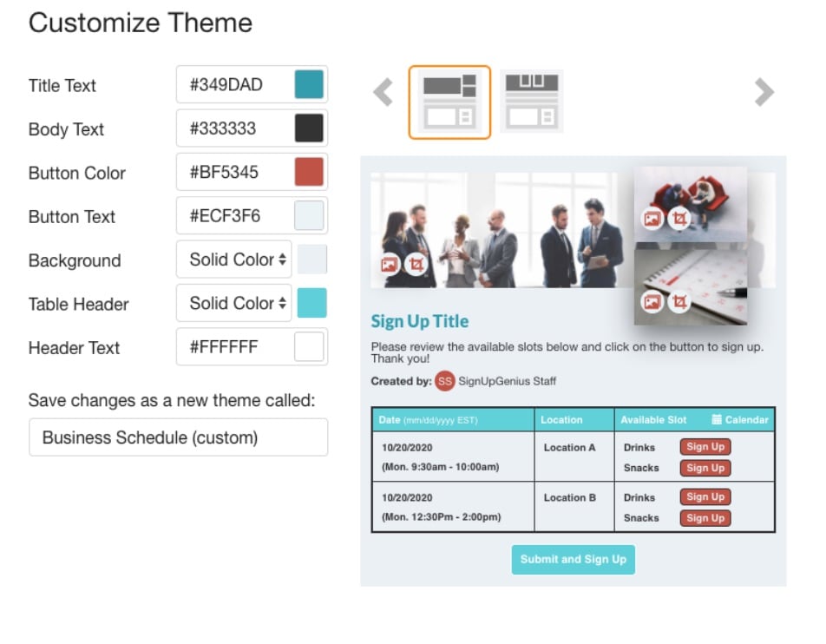Click the Submit and Sign Up button

pos(573,560)
